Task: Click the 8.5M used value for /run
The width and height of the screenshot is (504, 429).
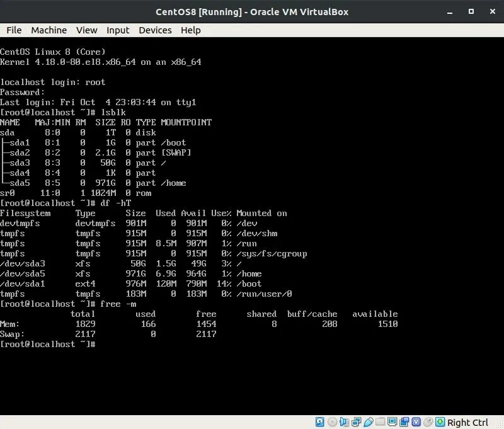Action: click(166, 244)
